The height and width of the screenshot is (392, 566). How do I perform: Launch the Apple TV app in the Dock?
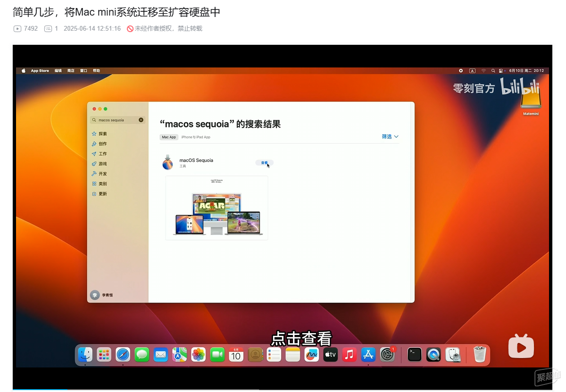coord(331,354)
